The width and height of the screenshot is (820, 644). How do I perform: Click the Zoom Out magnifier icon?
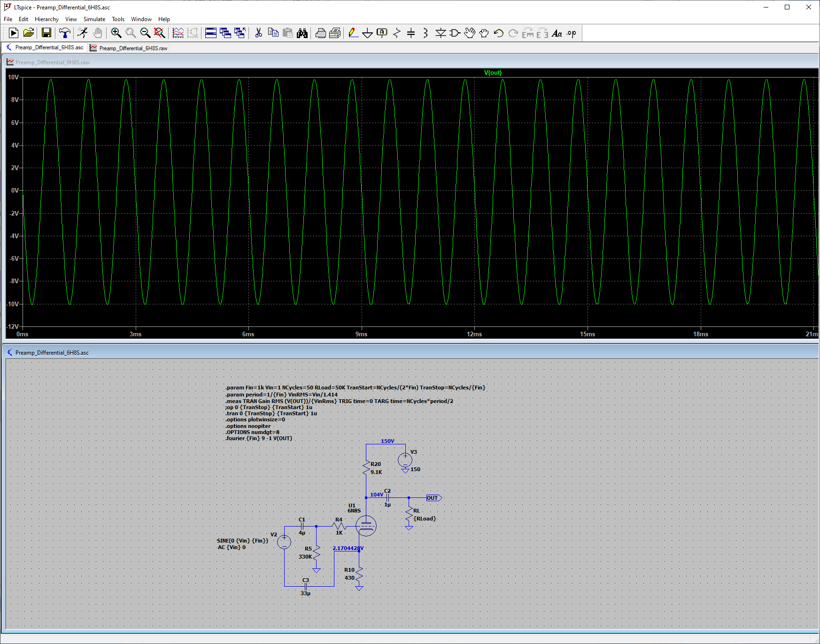click(x=145, y=33)
